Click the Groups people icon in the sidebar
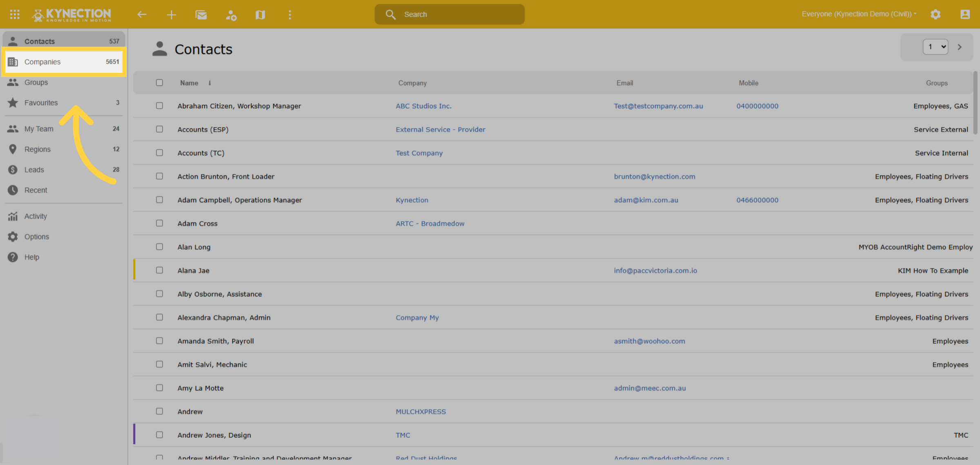Screen dimensions: 980x465 click(13, 82)
